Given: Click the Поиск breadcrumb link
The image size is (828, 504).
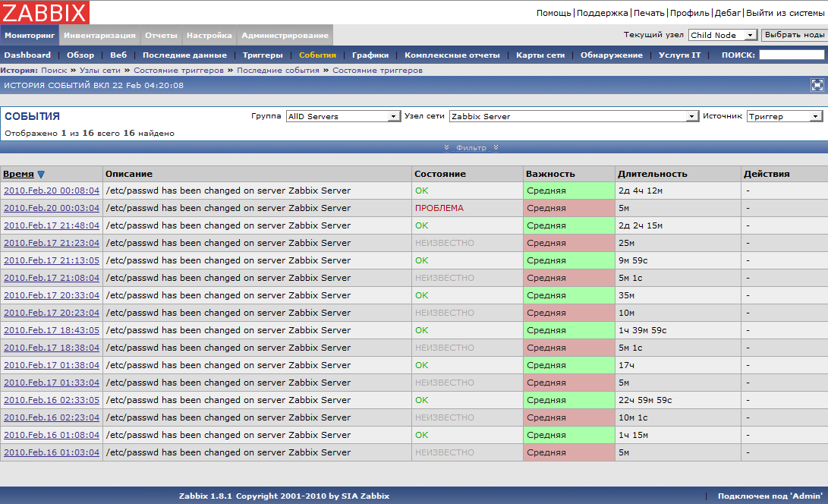Looking at the screenshot, I should (x=54, y=71).
